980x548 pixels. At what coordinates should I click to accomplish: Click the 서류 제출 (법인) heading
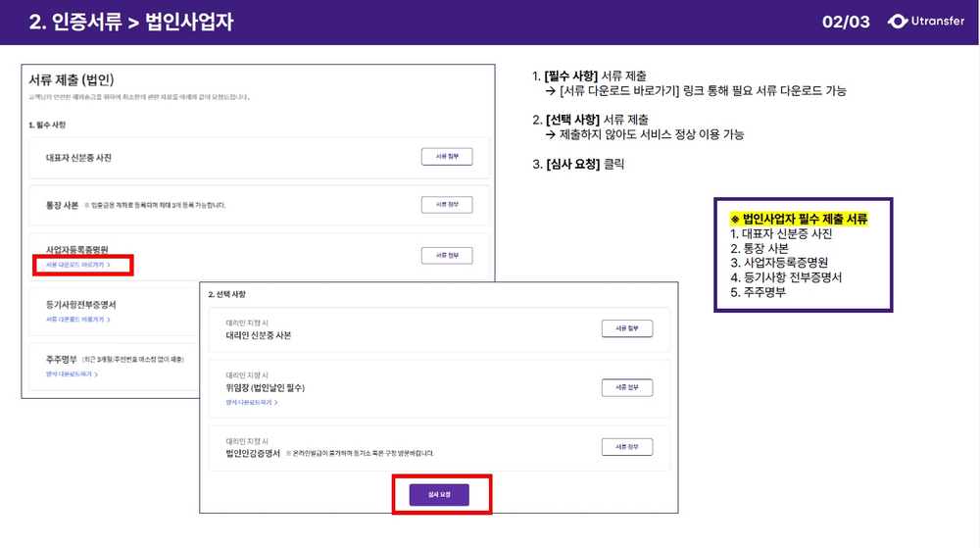[72, 80]
